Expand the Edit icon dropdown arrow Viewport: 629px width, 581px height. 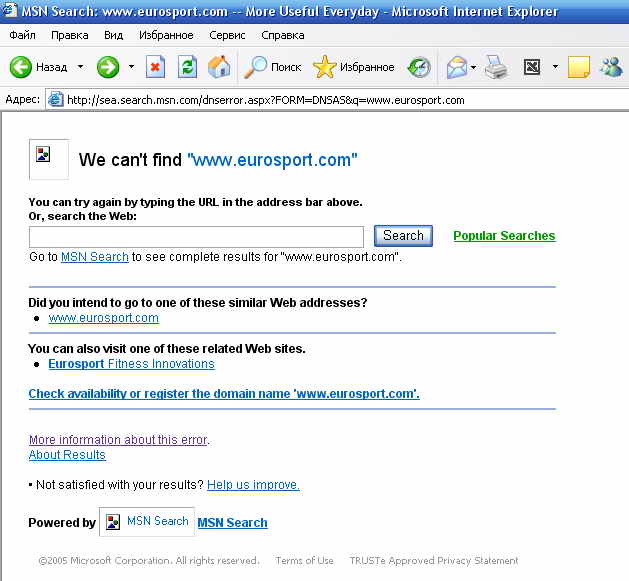coord(555,67)
